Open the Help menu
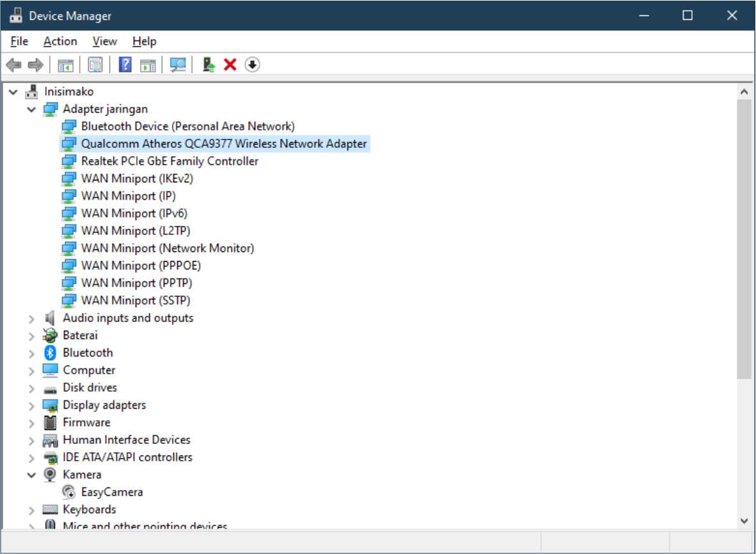756x554 pixels. click(144, 42)
